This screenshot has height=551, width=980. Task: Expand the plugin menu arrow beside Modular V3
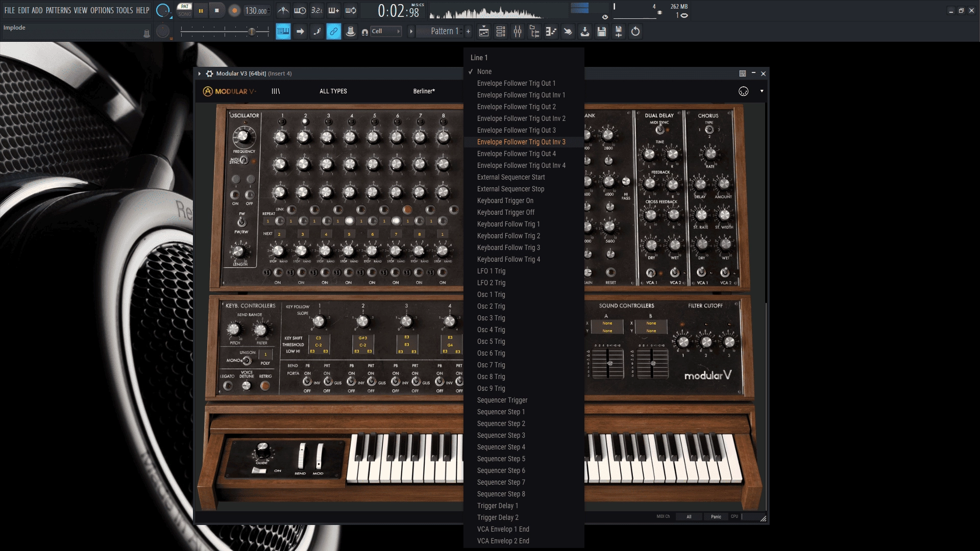coord(200,73)
